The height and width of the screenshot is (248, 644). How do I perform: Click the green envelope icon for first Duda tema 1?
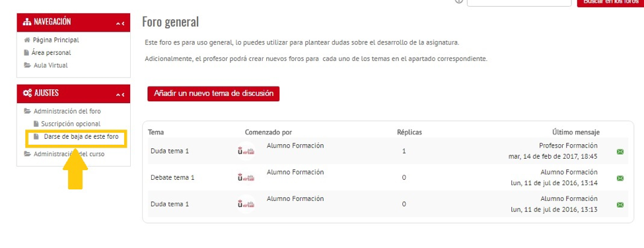(620, 151)
